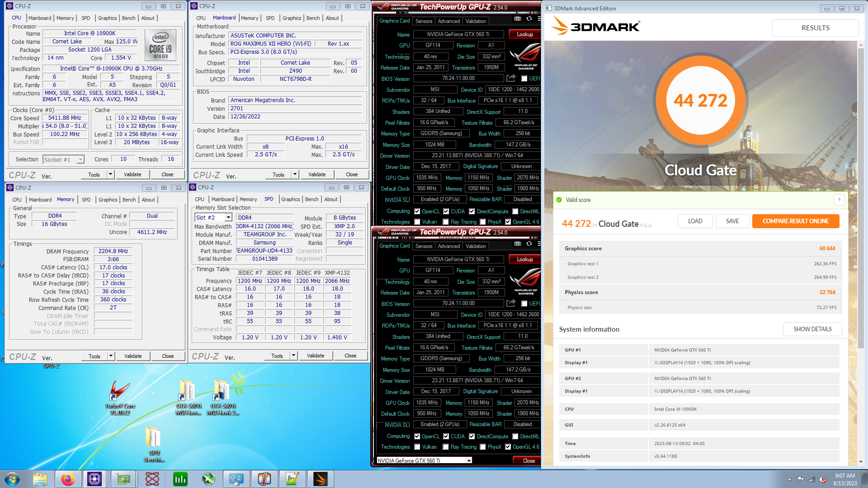Open the Notepad++ taskbar icon
Viewport: 868px width, 488px height.
292,479
